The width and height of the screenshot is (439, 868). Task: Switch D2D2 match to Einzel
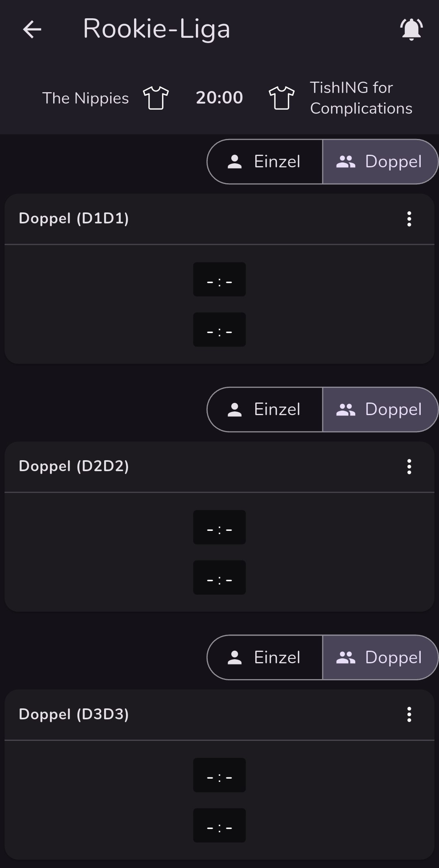[265, 409]
